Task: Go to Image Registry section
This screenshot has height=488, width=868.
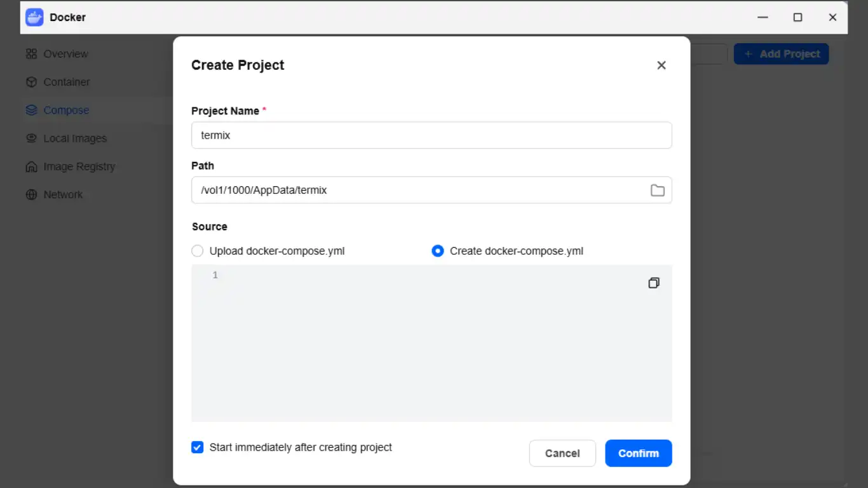Action: pyautogui.click(x=79, y=166)
